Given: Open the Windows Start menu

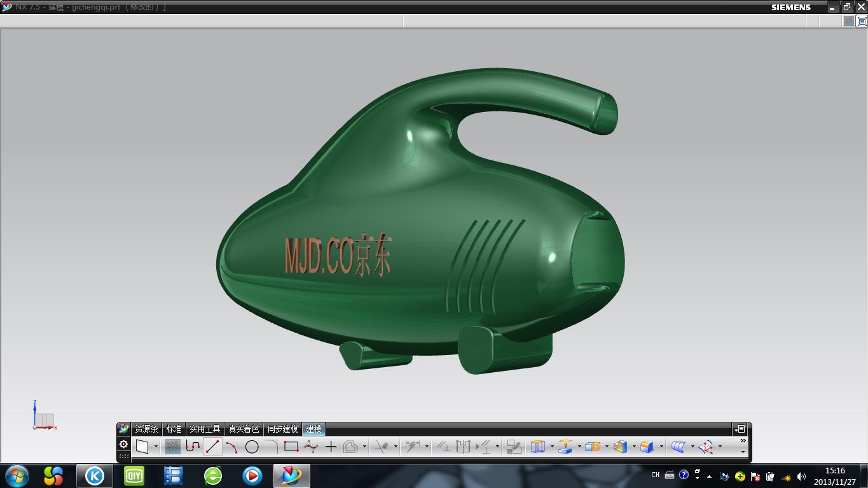Looking at the screenshot, I should point(17,475).
